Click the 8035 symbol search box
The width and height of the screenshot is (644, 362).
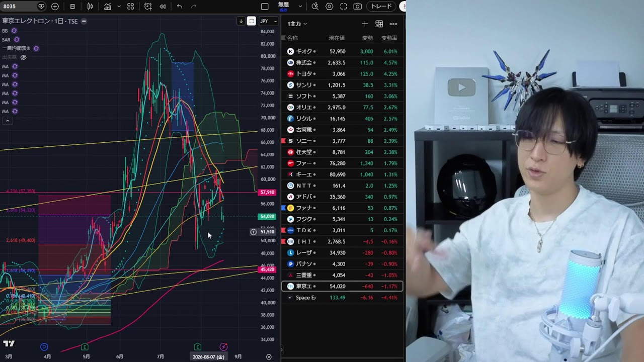coord(24,7)
